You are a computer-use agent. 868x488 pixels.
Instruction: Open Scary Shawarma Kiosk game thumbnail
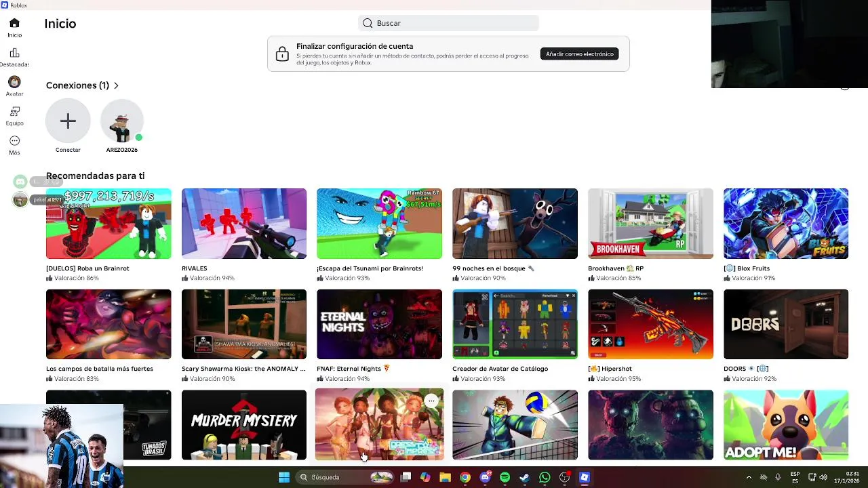(244, 324)
